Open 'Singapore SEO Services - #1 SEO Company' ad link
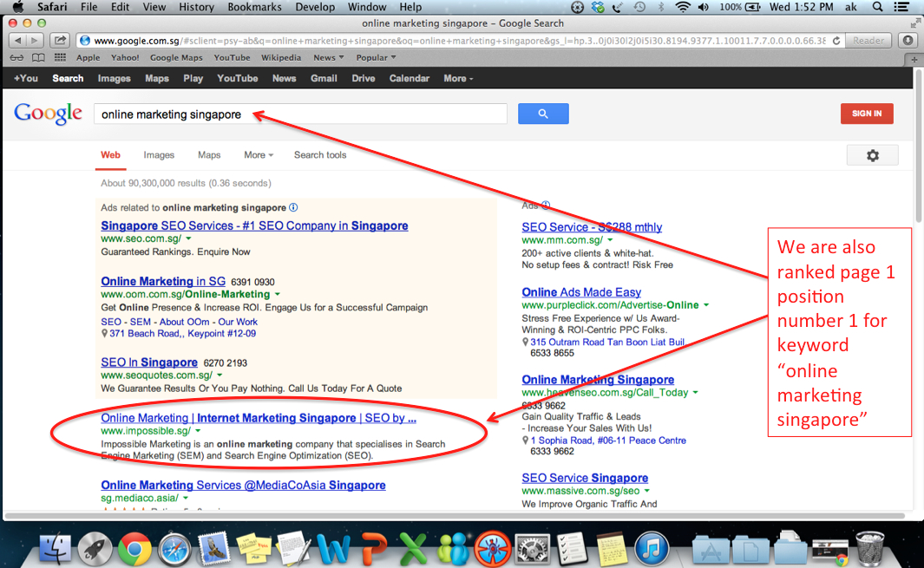Image resolution: width=924 pixels, height=568 pixels. point(254,225)
